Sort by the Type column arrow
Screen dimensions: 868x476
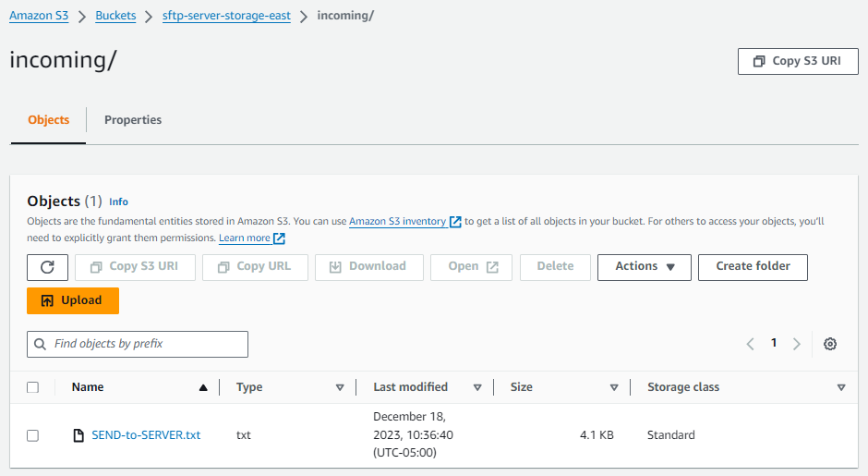point(340,388)
